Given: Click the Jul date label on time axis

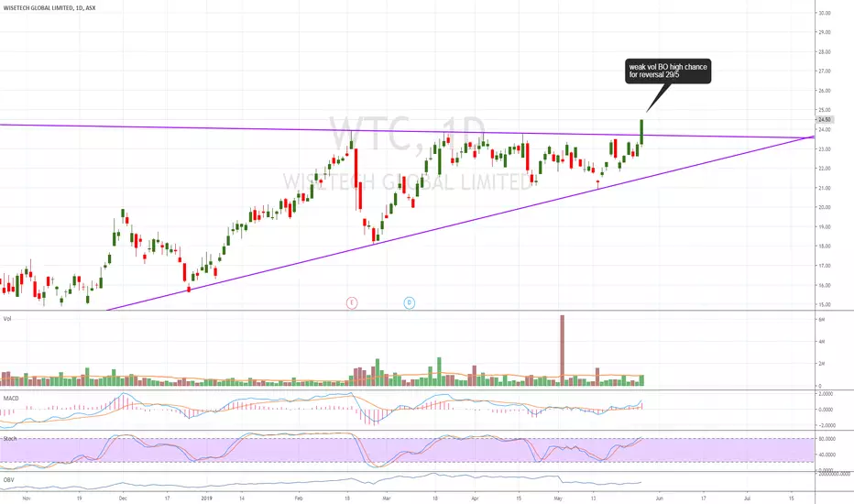Looking at the screenshot, I should tap(747, 498).
